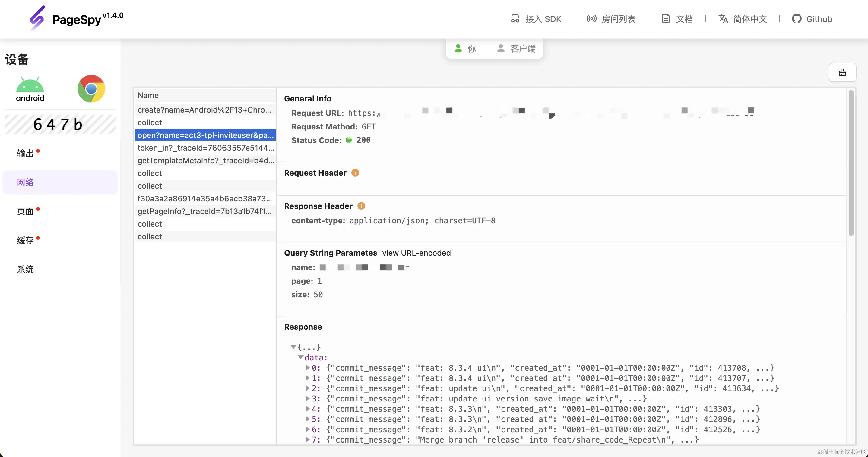Select the getTemplateMetaInfo request row

pyautogui.click(x=205, y=161)
